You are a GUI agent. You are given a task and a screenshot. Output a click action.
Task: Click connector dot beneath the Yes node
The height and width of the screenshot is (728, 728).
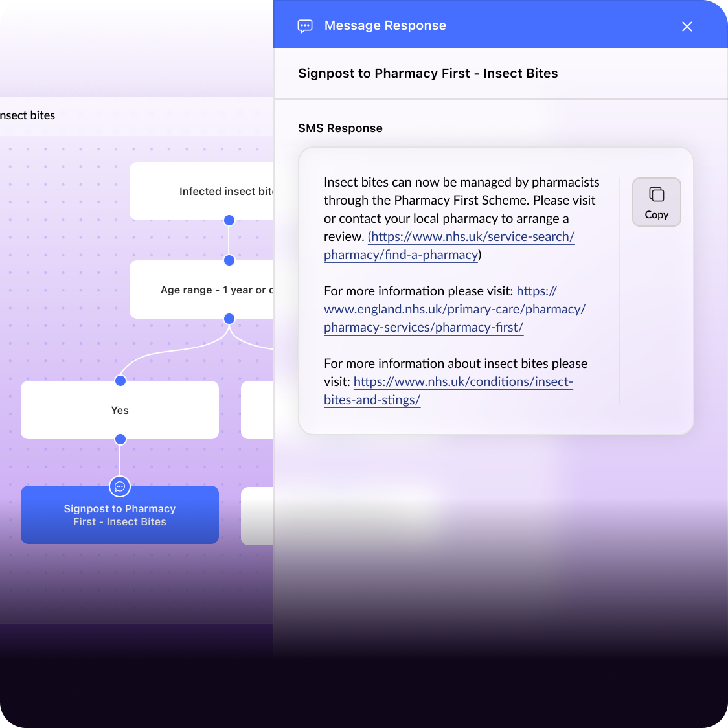pyautogui.click(x=120, y=439)
